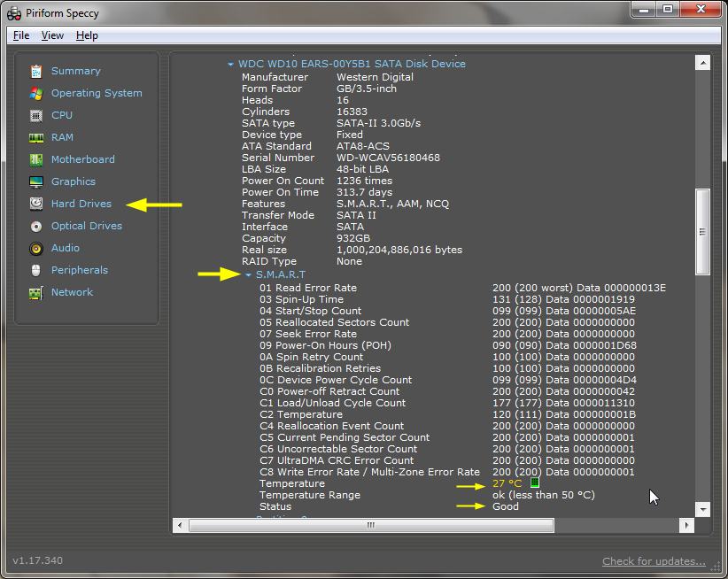Select the Serial Number value WD-WCAV56180468
The width and height of the screenshot is (728, 579).
tap(388, 158)
